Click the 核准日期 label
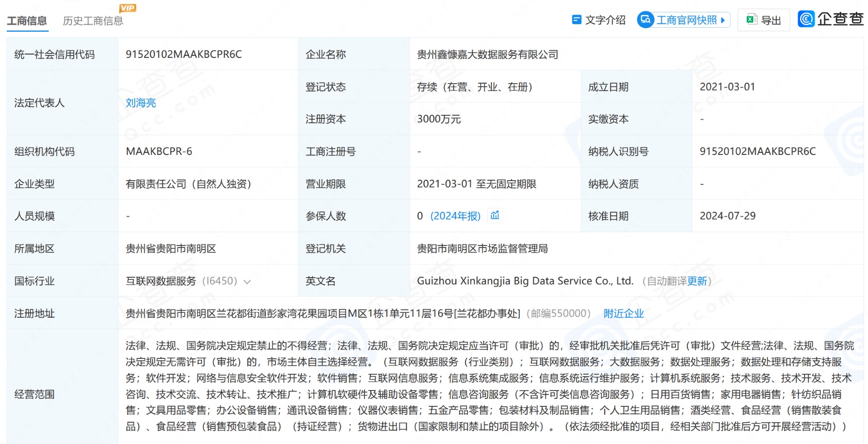 point(609,216)
